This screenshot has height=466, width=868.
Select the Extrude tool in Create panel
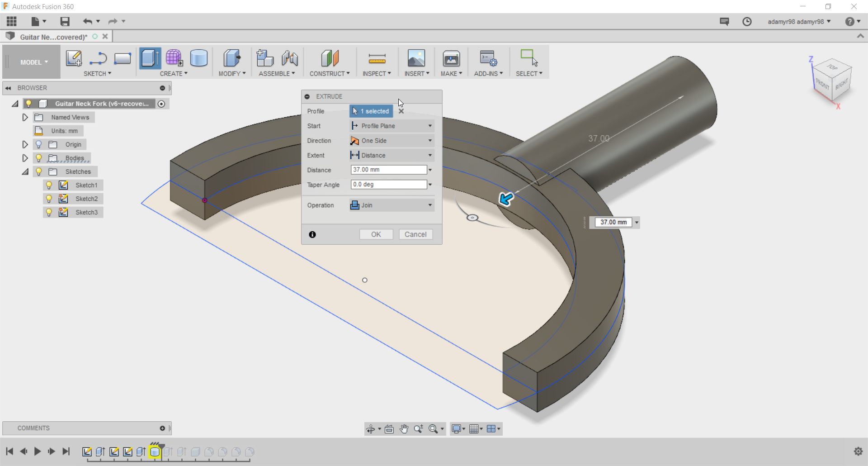click(x=150, y=58)
